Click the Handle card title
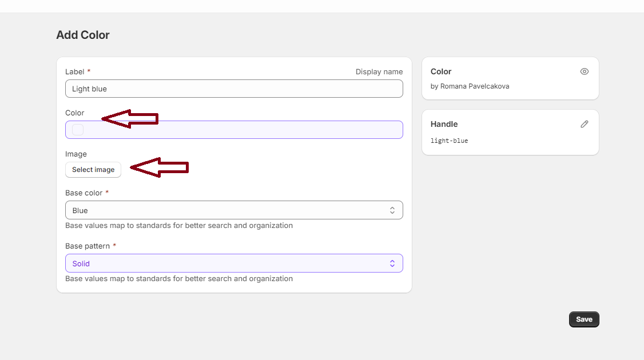644x360 pixels. (444, 124)
